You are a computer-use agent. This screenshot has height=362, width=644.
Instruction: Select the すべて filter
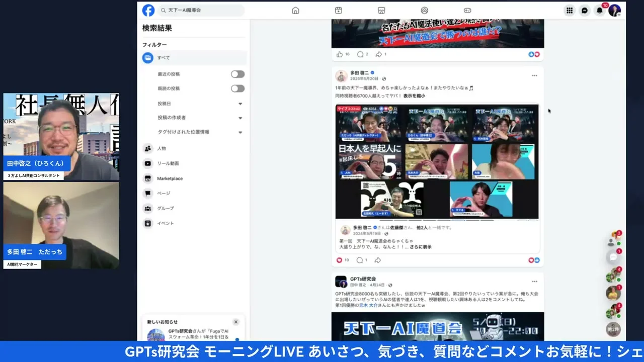pos(194,58)
